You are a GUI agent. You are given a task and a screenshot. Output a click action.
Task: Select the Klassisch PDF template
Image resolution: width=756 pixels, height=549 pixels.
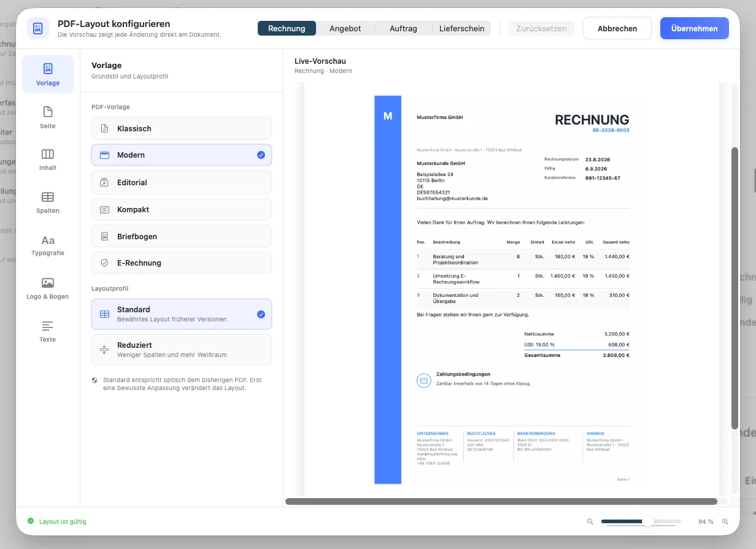(x=182, y=129)
